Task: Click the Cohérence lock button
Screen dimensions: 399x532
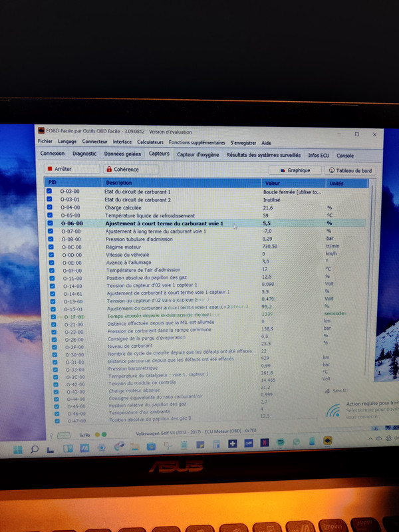Action: (x=130, y=169)
